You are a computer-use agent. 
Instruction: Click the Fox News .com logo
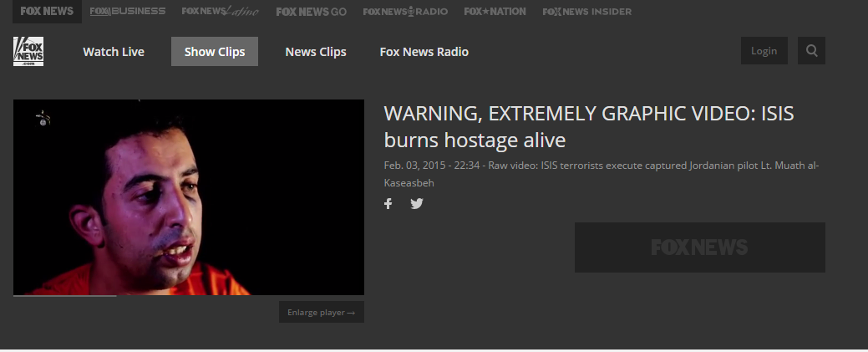click(x=28, y=52)
